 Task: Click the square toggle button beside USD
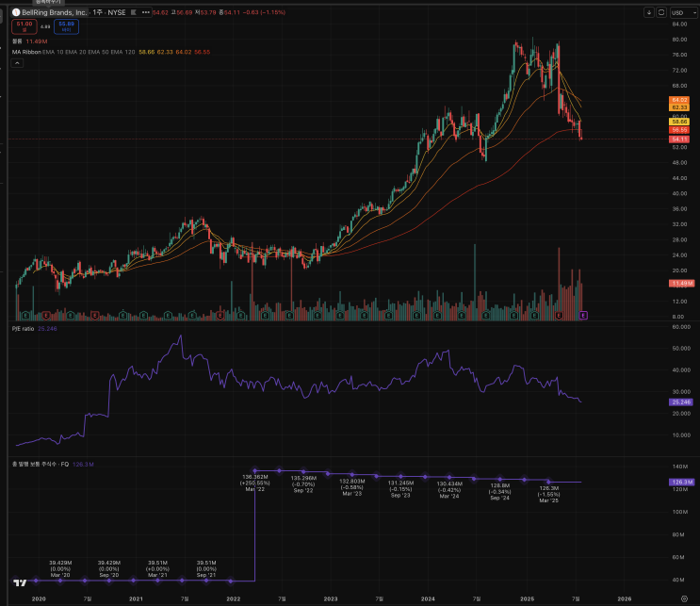pyautogui.click(x=661, y=12)
